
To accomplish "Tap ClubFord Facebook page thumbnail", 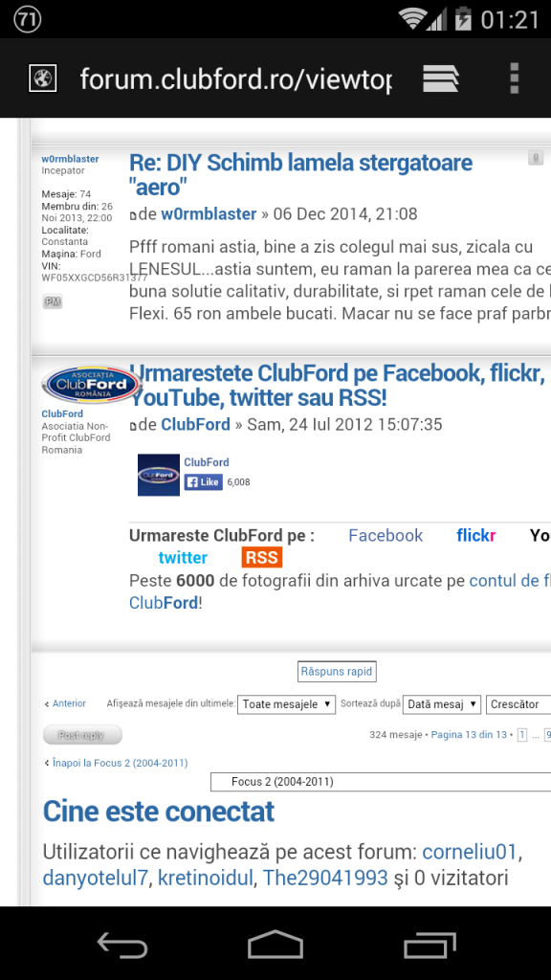I will click(x=159, y=475).
